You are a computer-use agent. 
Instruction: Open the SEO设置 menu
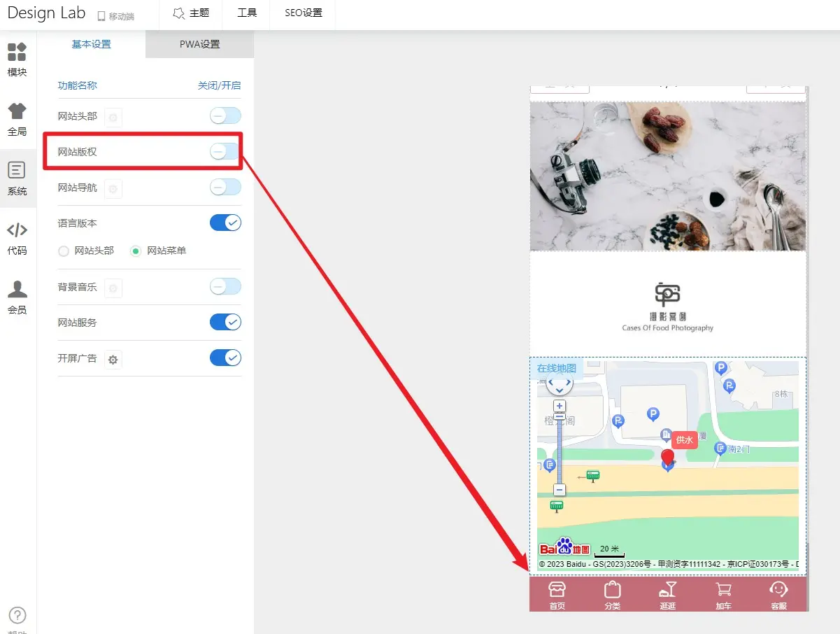pyautogui.click(x=304, y=13)
